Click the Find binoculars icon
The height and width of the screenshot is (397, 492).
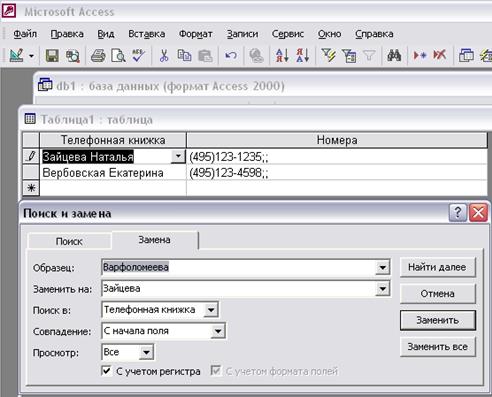point(394,56)
